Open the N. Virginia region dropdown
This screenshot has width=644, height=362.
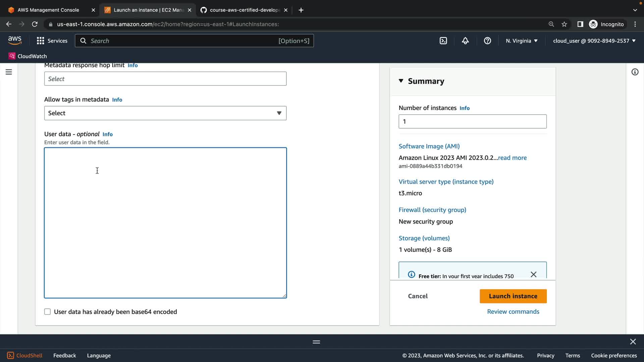pos(522,41)
